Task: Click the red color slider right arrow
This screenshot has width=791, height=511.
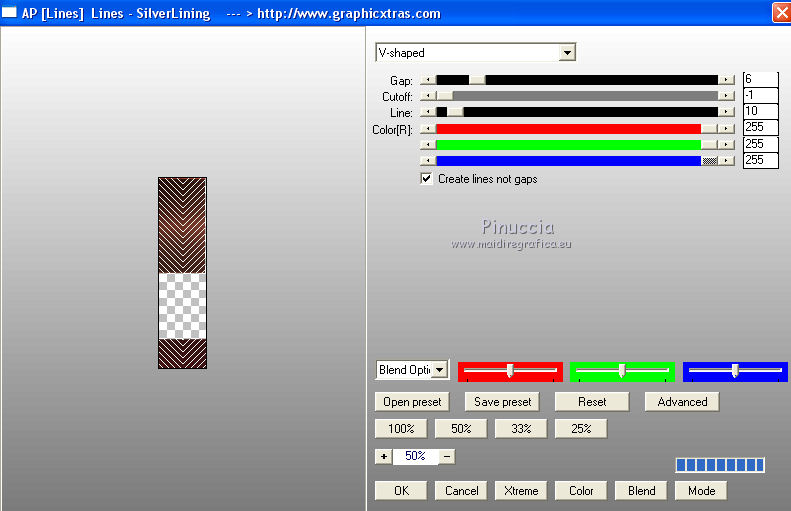Action: coord(726,129)
